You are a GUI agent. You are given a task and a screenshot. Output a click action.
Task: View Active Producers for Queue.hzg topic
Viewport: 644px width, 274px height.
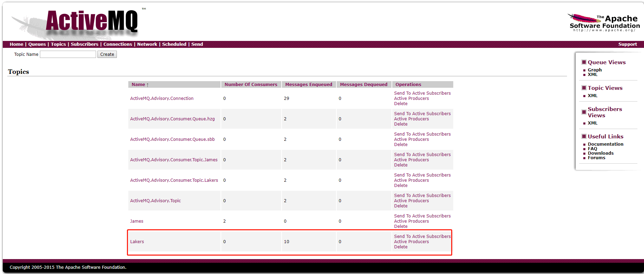coord(411,119)
